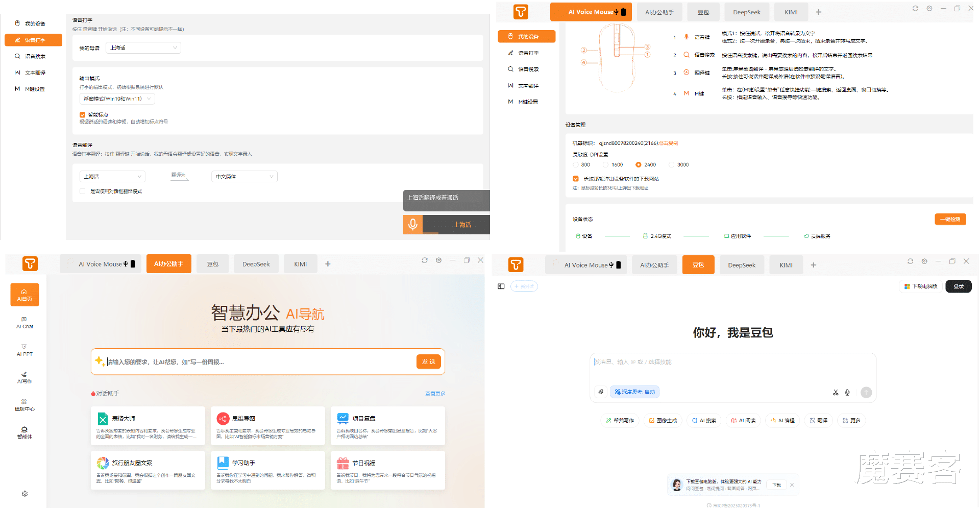Switch to DeepSeek tab in the device window

(746, 12)
